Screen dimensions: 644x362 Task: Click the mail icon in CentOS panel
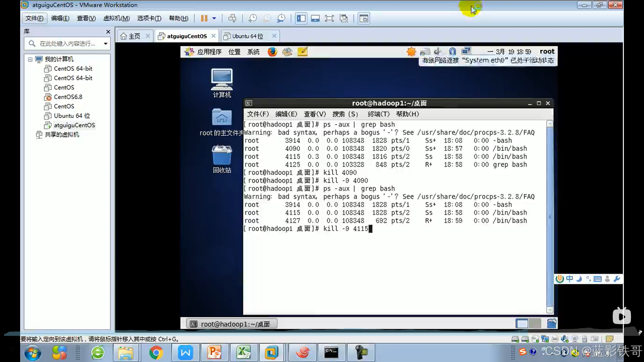click(287, 52)
